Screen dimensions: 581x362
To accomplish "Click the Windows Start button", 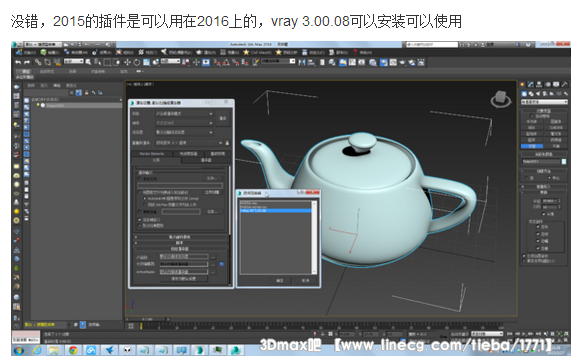I will (x=18, y=350).
